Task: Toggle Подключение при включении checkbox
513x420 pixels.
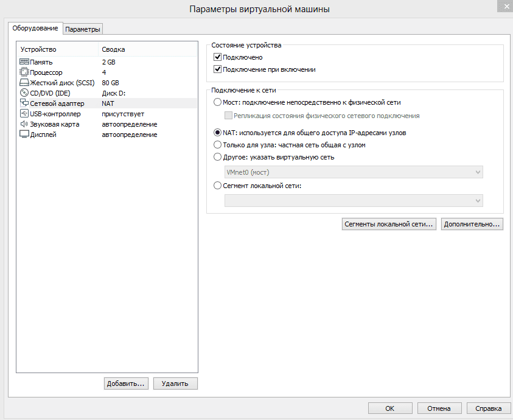Action: [x=218, y=69]
